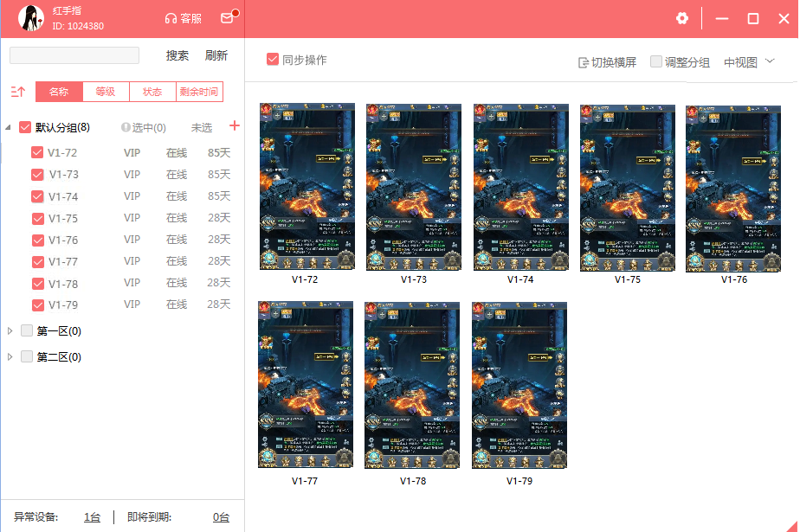The height and width of the screenshot is (532, 800).
Task: Collapse the 默认分组 tree group
Action: tap(8, 127)
